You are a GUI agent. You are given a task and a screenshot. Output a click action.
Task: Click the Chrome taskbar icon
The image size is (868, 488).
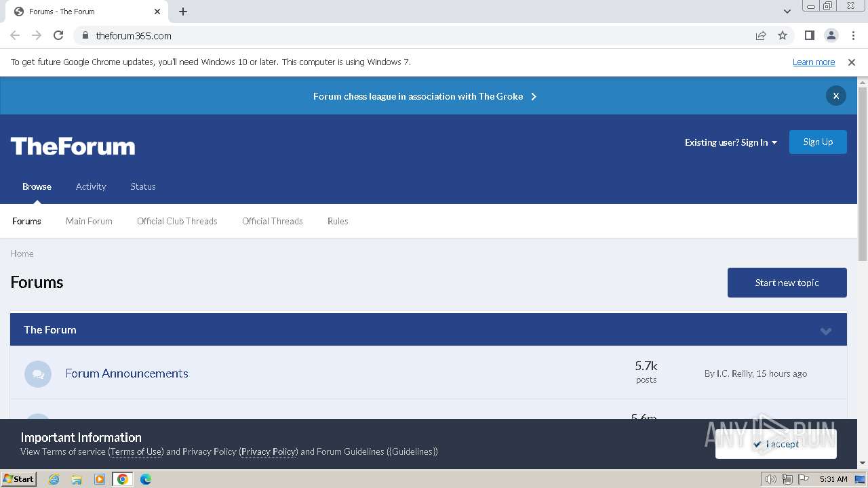pyautogui.click(x=123, y=479)
